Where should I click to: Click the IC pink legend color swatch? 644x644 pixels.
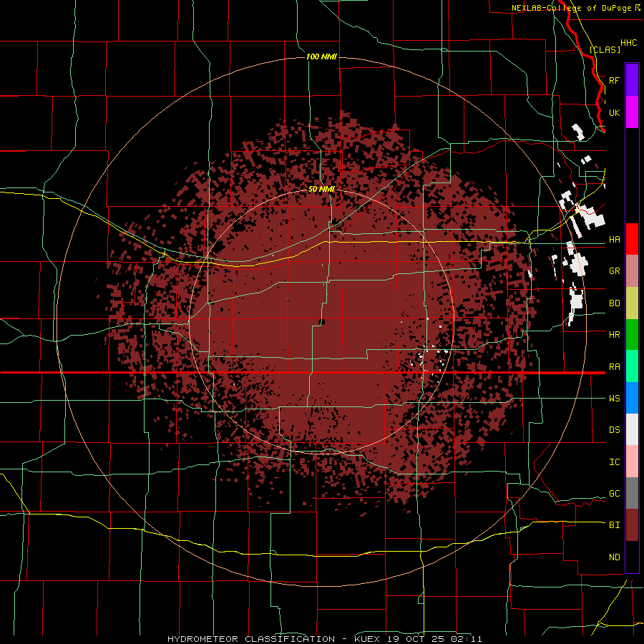coord(632,462)
